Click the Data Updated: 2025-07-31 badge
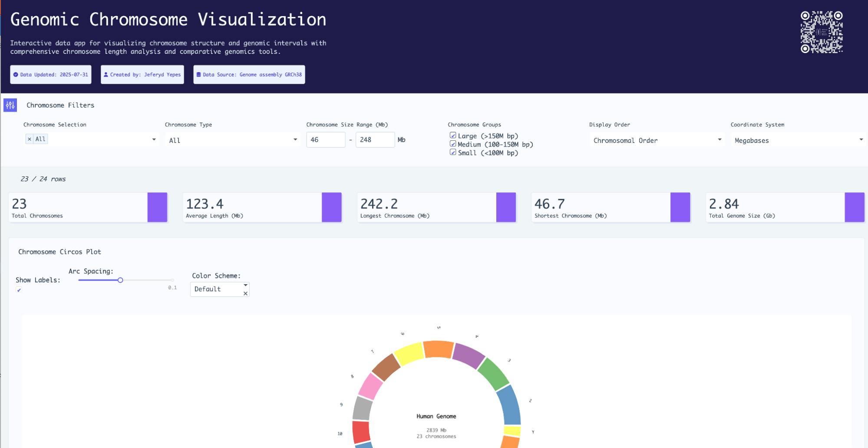This screenshot has height=448, width=868. [x=51, y=75]
